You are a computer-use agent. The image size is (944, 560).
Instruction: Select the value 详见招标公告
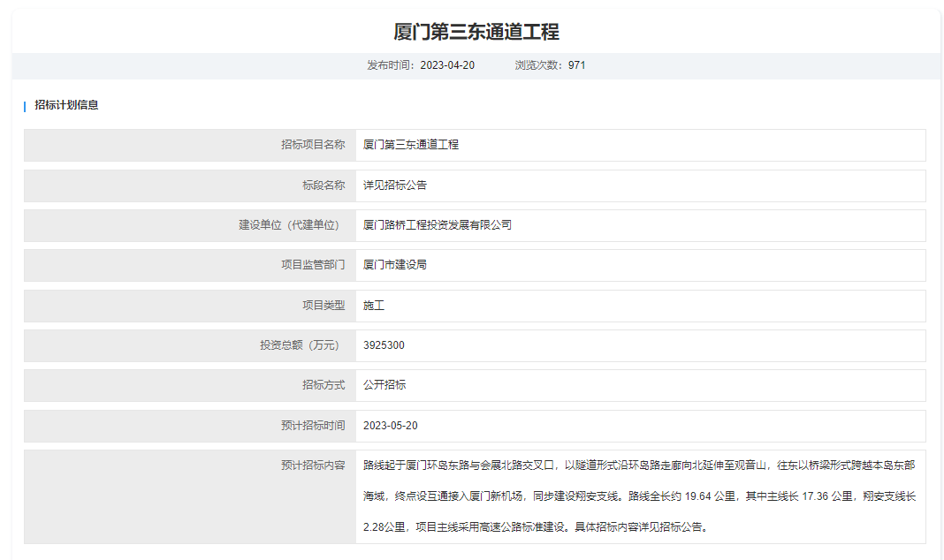(x=395, y=185)
